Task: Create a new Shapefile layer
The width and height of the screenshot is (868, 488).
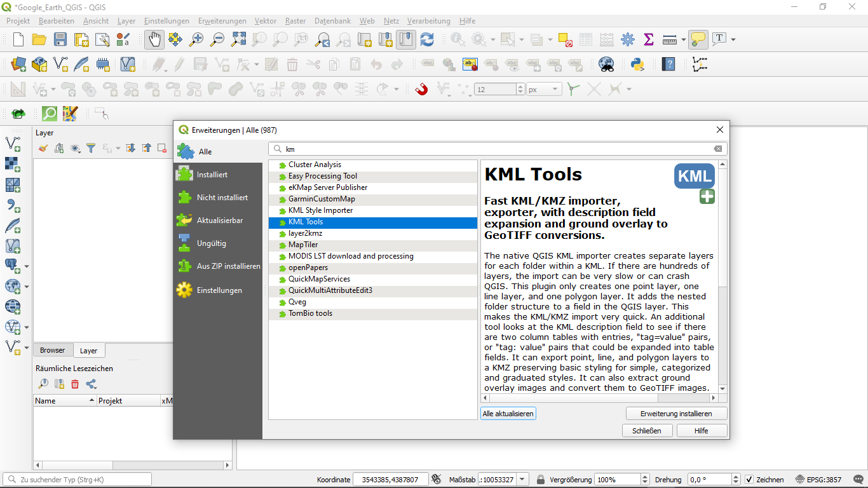Action: pos(60,64)
